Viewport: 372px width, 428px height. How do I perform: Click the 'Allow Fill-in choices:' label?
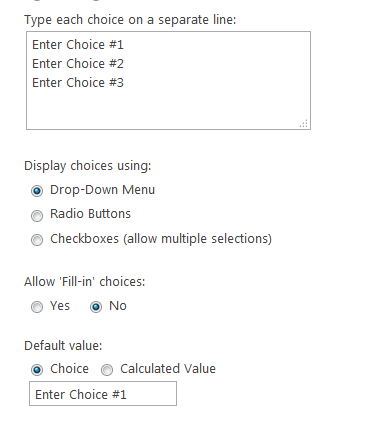tap(85, 282)
